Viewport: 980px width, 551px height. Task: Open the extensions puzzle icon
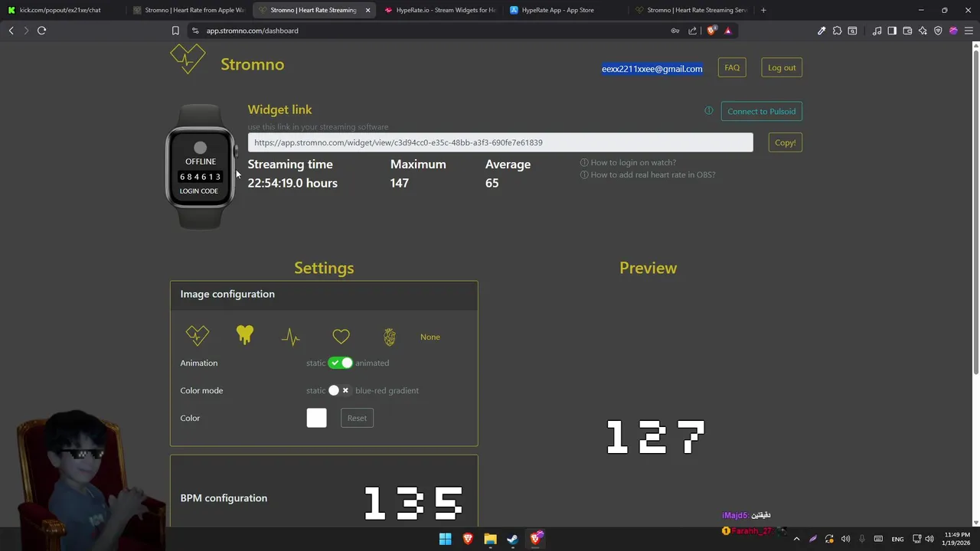click(837, 31)
